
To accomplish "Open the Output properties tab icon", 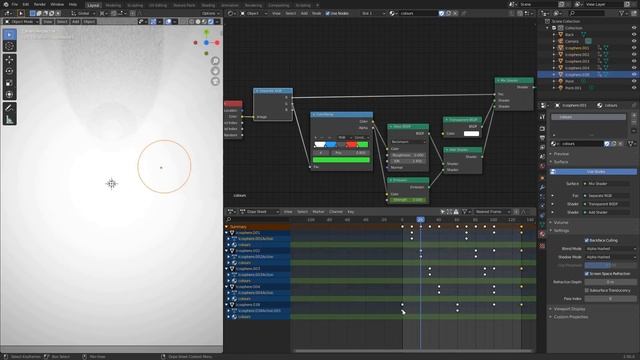I will click(542, 138).
